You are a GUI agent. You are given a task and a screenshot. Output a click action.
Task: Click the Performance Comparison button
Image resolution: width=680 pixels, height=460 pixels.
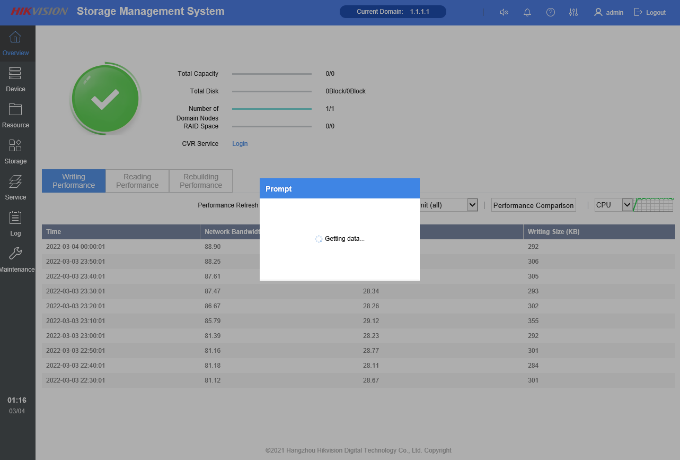tap(533, 205)
